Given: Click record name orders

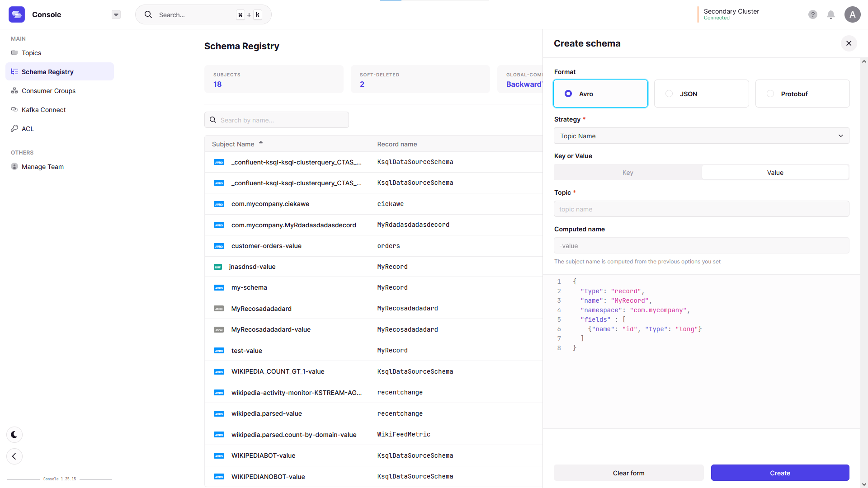Looking at the screenshot, I should [389, 246].
